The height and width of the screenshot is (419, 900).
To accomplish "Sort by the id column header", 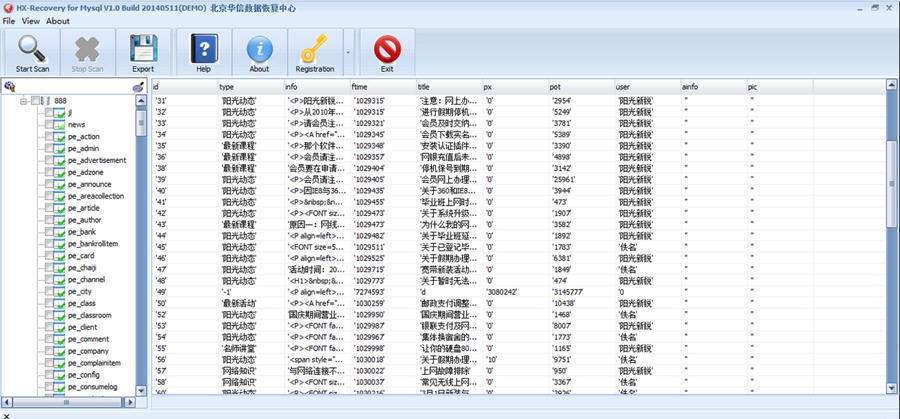I will tap(184, 87).
